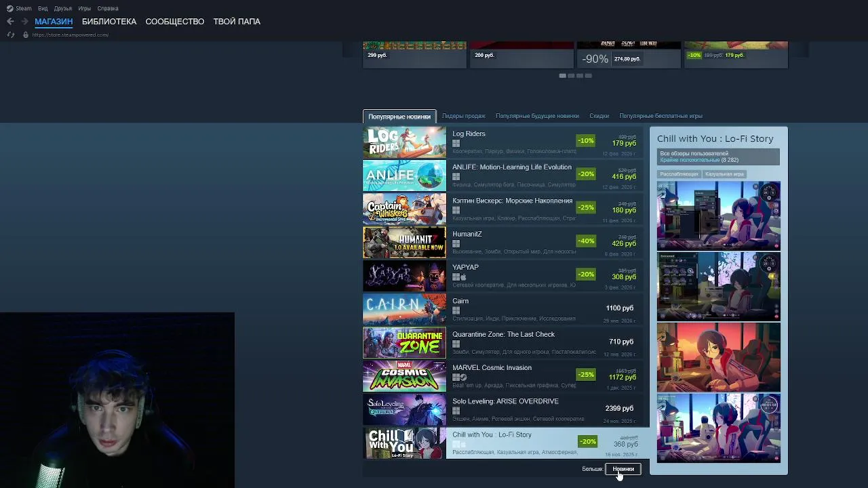
Task: Go back with the left arrow icon
Action: [10, 21]
